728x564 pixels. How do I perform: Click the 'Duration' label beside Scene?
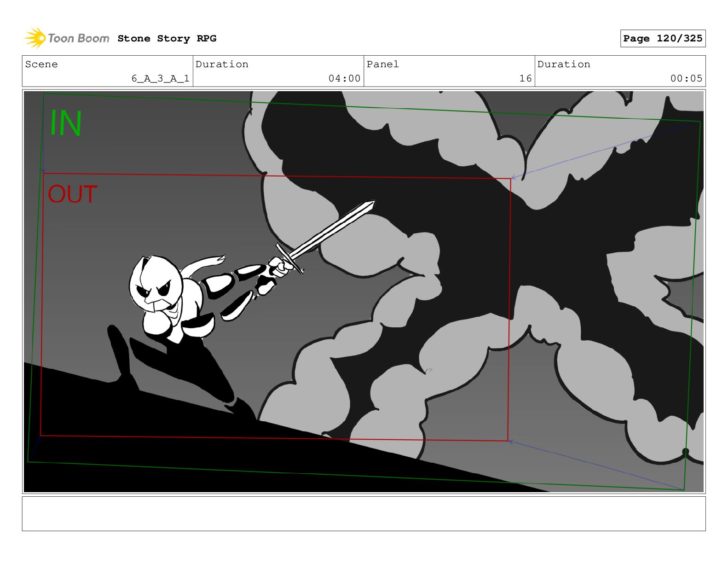tap(222, 64)
